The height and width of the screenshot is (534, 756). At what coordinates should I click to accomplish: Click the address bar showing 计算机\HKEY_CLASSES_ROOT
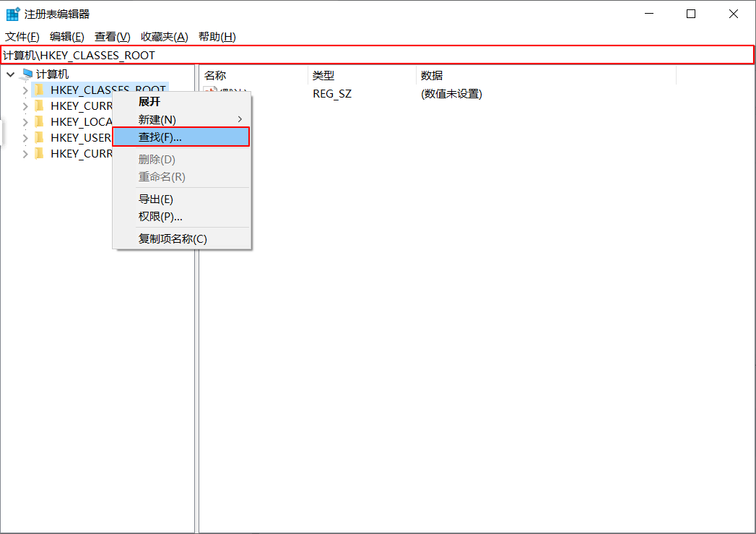(378, 55)
